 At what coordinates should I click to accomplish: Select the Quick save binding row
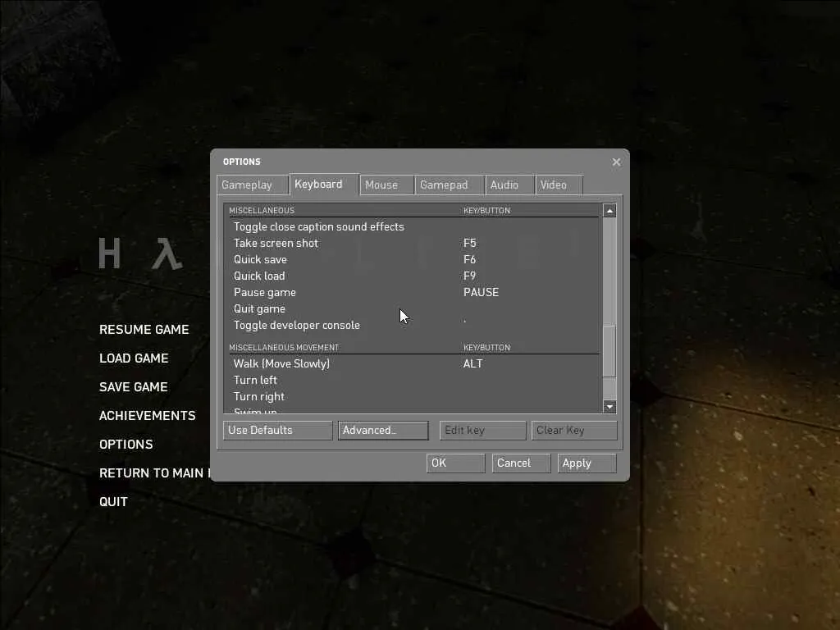[413, 260]
